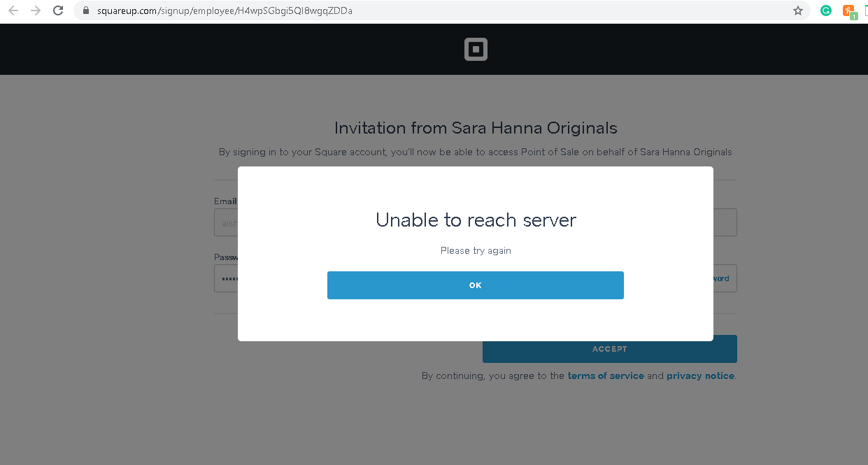Reload the current page
Viewport: 868px width, 465px height.
coord(59,10)
